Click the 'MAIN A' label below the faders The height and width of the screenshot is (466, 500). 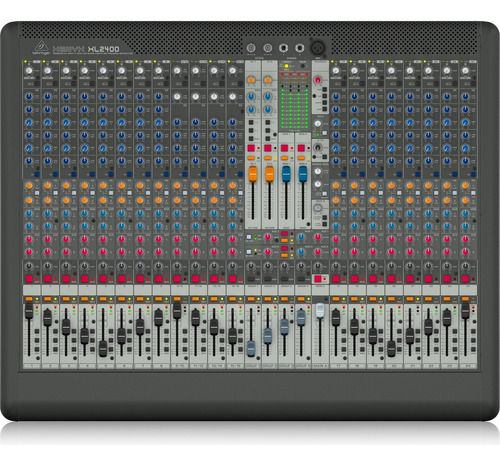coord(320,366)
